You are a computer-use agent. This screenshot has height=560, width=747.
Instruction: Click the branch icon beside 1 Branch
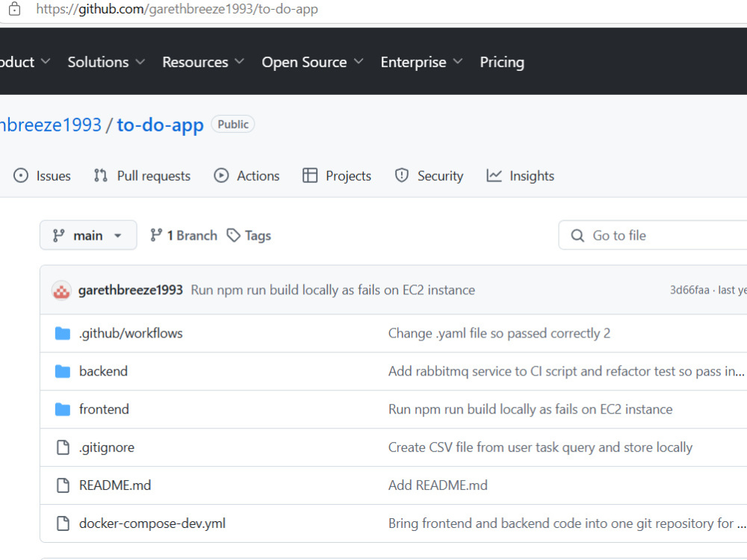156,235
